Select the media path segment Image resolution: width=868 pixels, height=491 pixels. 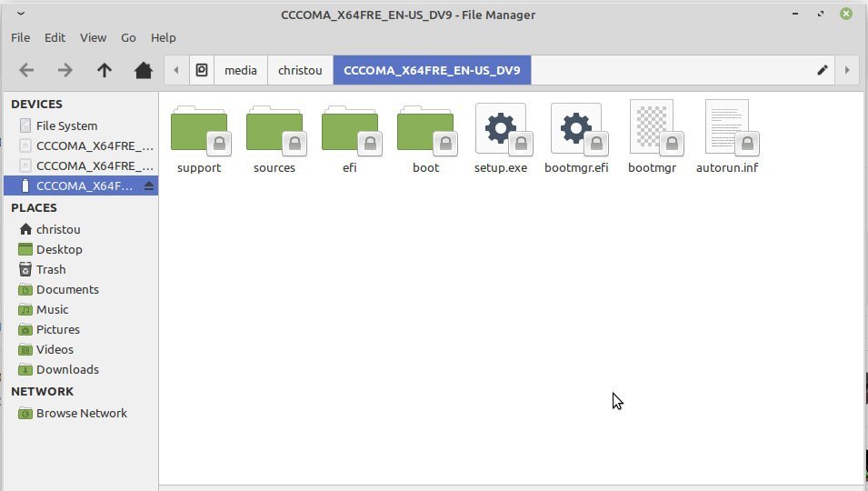coord(240,70)
